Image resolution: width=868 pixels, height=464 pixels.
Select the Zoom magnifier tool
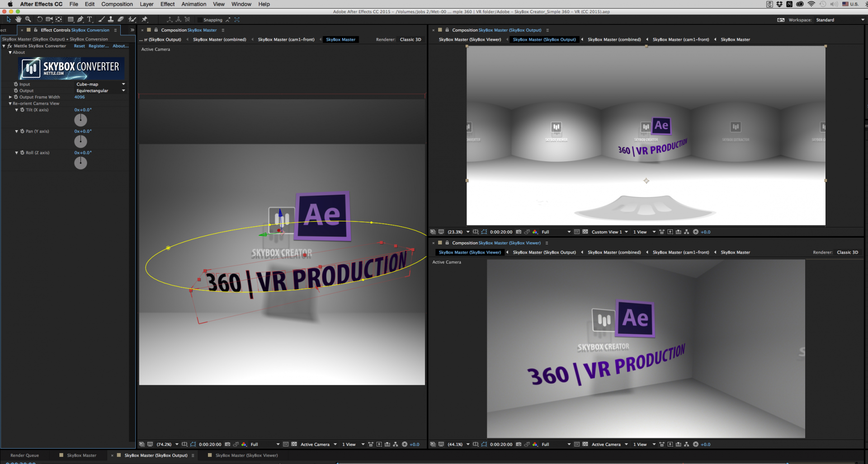click(x=28, y=19)
